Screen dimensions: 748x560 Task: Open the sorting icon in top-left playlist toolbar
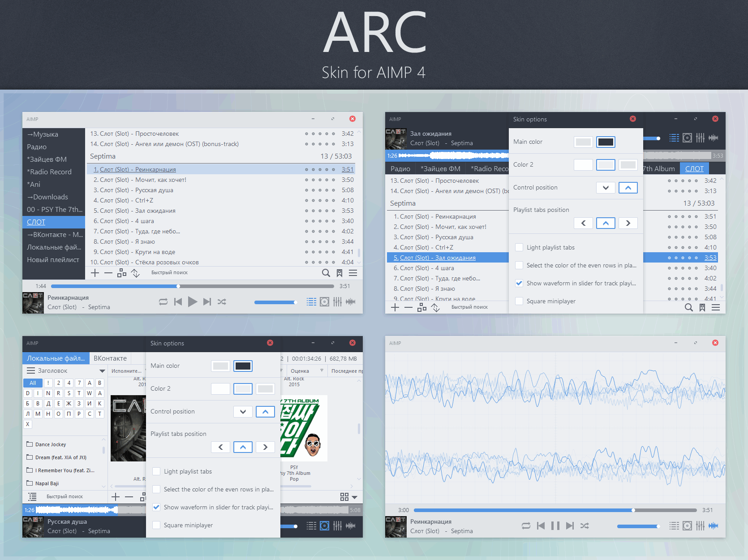(135, 273)
